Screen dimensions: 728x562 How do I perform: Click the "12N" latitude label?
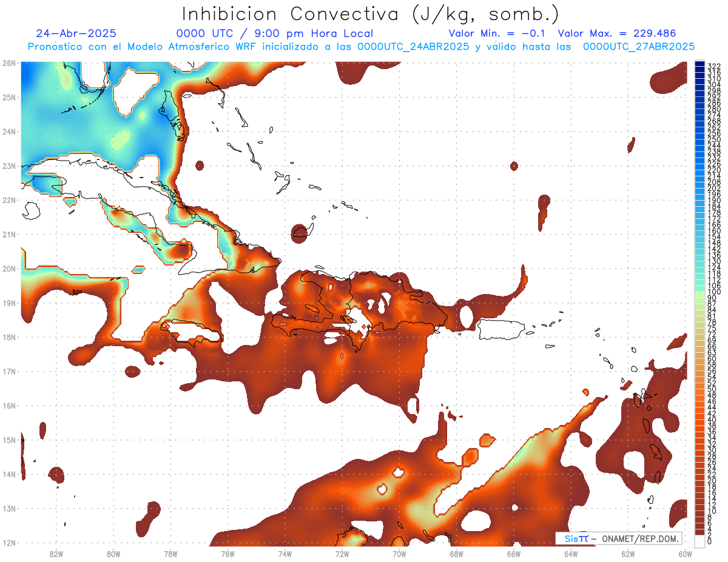pyautogui.click(x=9, y=543)
